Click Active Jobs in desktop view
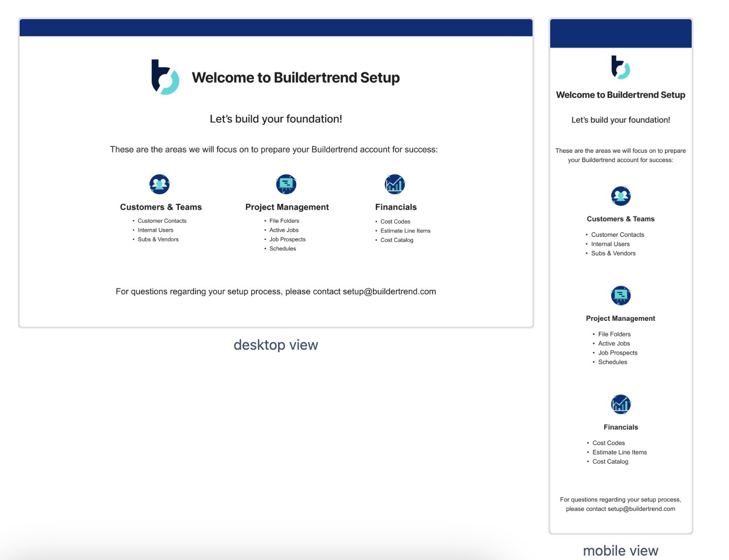Image resolution: width=729 pixels, height=560 pixels. tap(284, 230)
